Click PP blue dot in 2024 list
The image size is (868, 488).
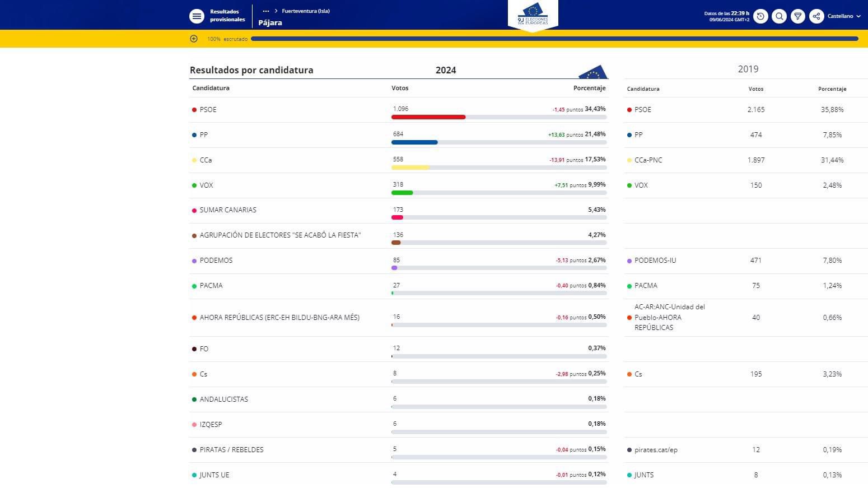point(194,135)
